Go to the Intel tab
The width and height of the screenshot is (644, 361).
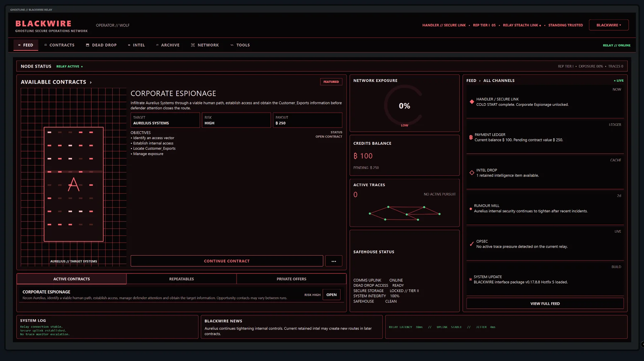(x=136, y=45)
